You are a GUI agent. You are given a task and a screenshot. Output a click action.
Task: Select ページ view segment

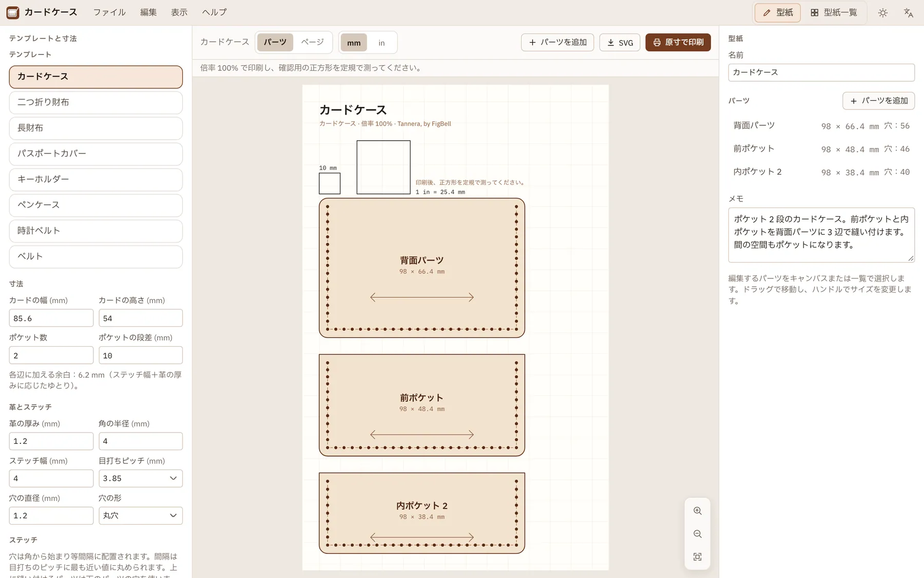tap(312, 42)
